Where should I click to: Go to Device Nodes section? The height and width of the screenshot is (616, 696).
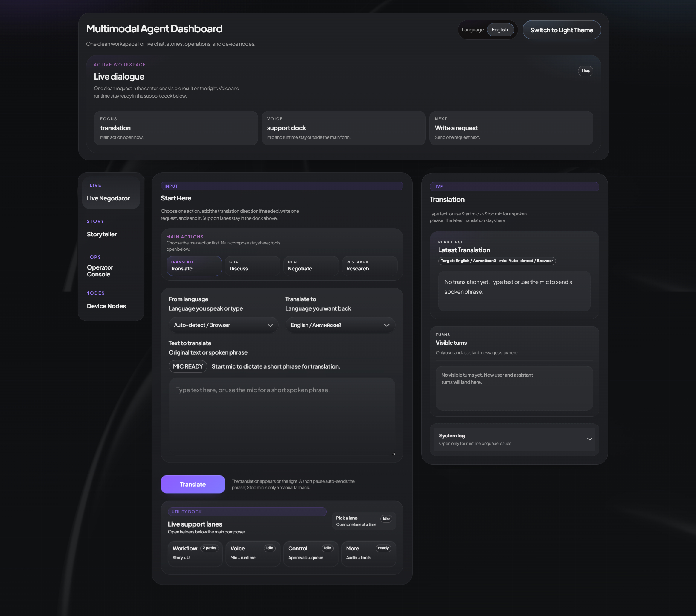(106, 306)
